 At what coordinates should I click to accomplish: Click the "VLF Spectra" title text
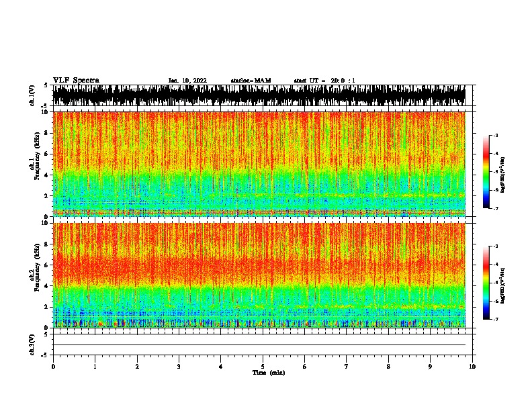(76, 81)
